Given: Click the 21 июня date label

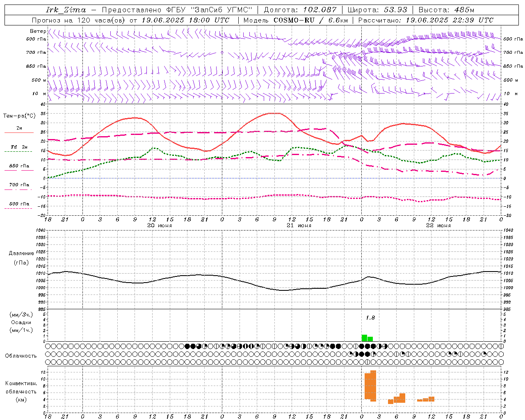Looking at the screenshot, I should click(x=299, y=225).
